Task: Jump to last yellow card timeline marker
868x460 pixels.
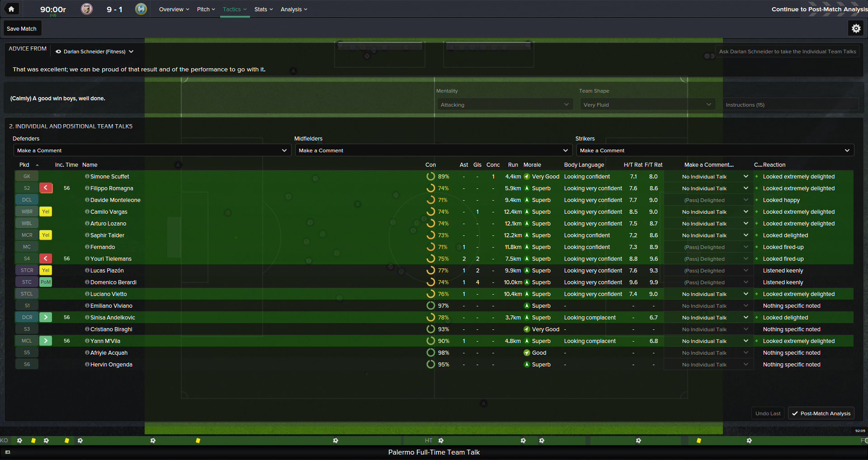Action: pos(699,440)
